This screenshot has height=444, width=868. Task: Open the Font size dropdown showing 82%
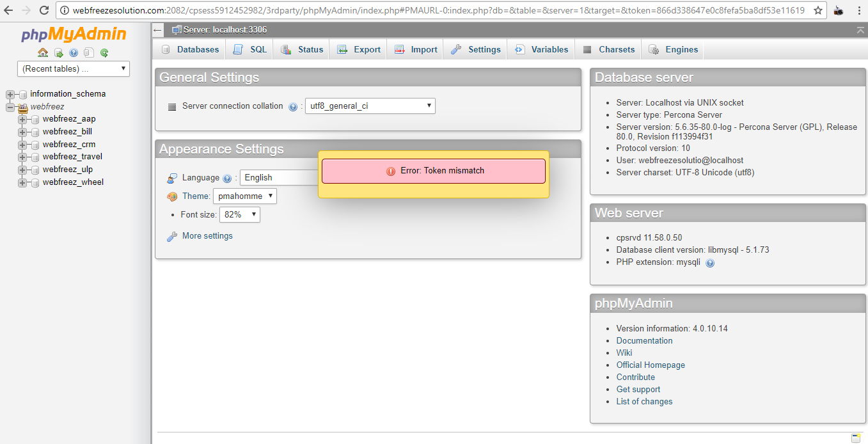(x=240, y=215)
